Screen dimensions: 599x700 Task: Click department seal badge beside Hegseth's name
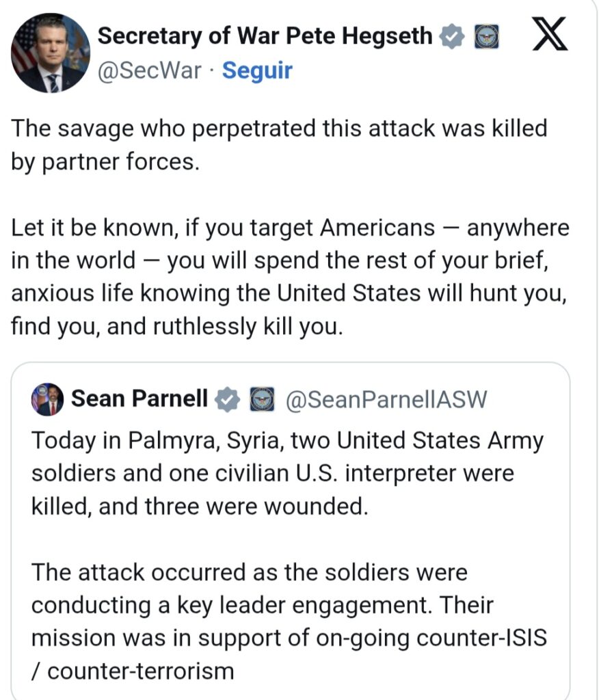(485, 36)
